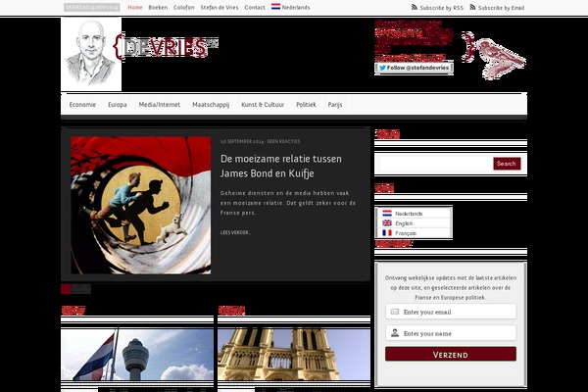Click Lees verder link in featured article
The height and width of the screenshot is (392, 588).
(235, 232)
